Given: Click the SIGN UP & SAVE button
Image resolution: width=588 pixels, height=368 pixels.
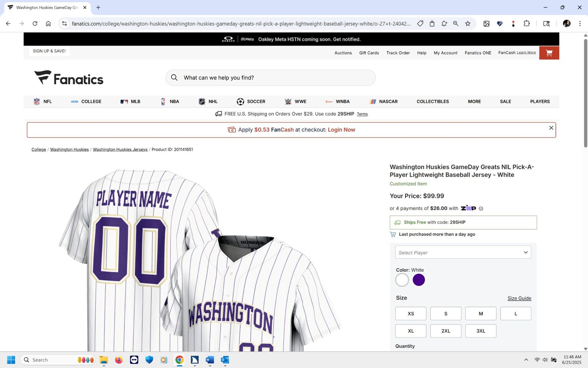Looking at the screenshot, I should [x=49, y=51].
